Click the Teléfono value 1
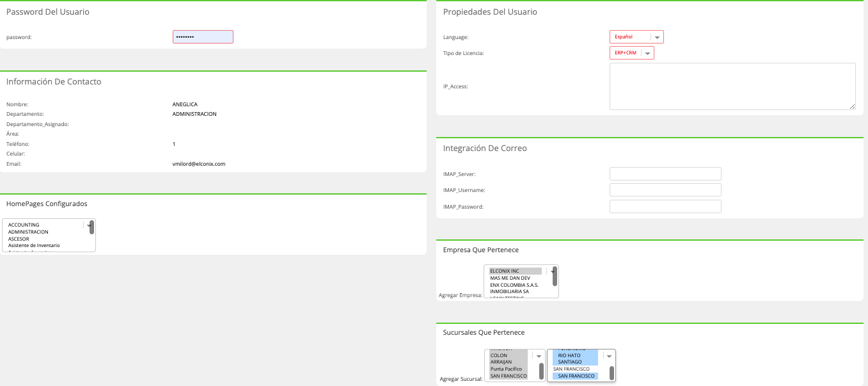868x386 pixels. pyautogui.click(x=174, y=144)
